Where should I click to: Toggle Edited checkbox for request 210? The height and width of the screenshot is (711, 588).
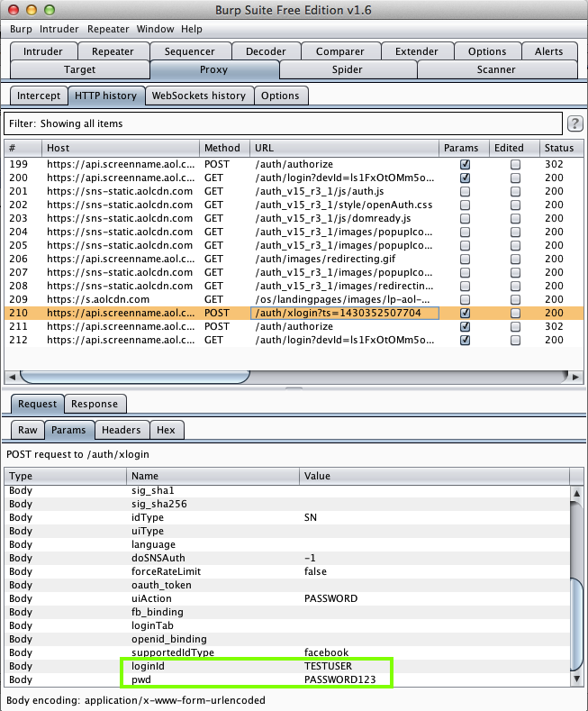(515, 313)
